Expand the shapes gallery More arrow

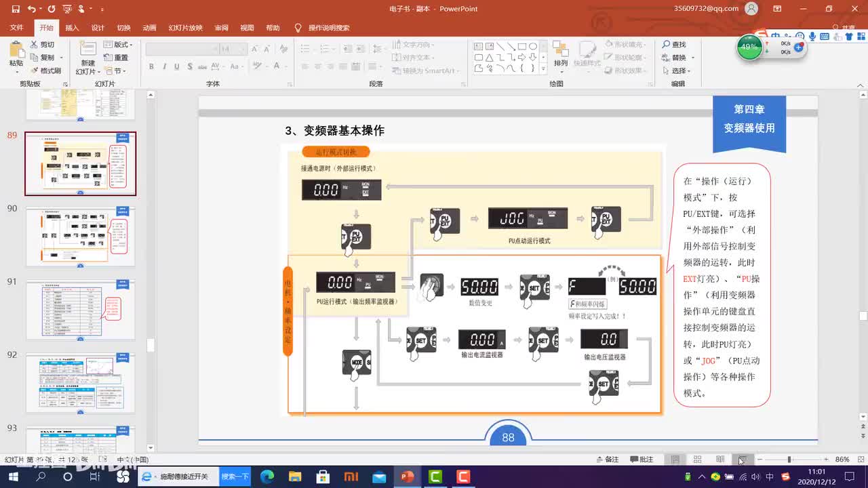pos(543,68)
